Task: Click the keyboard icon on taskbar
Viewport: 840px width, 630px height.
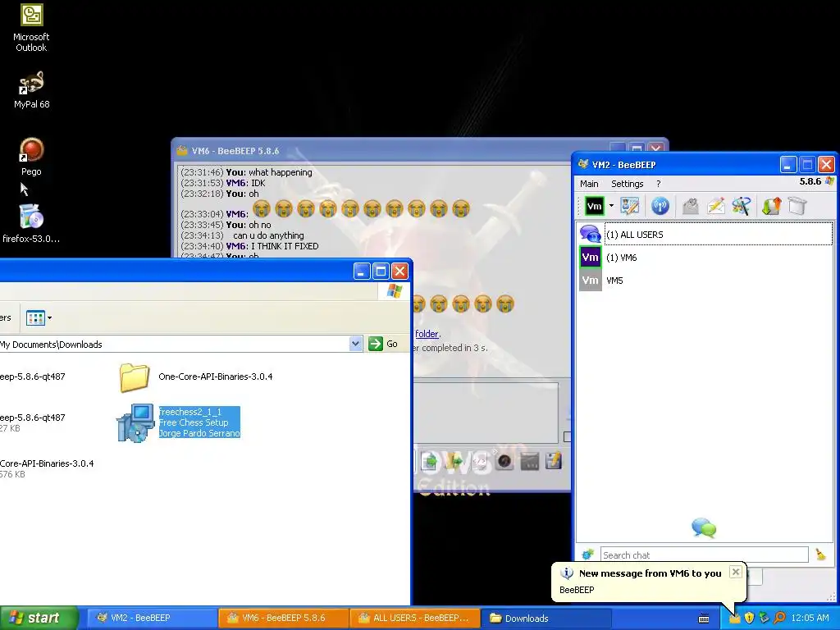Action: click(x=704, y=619)
